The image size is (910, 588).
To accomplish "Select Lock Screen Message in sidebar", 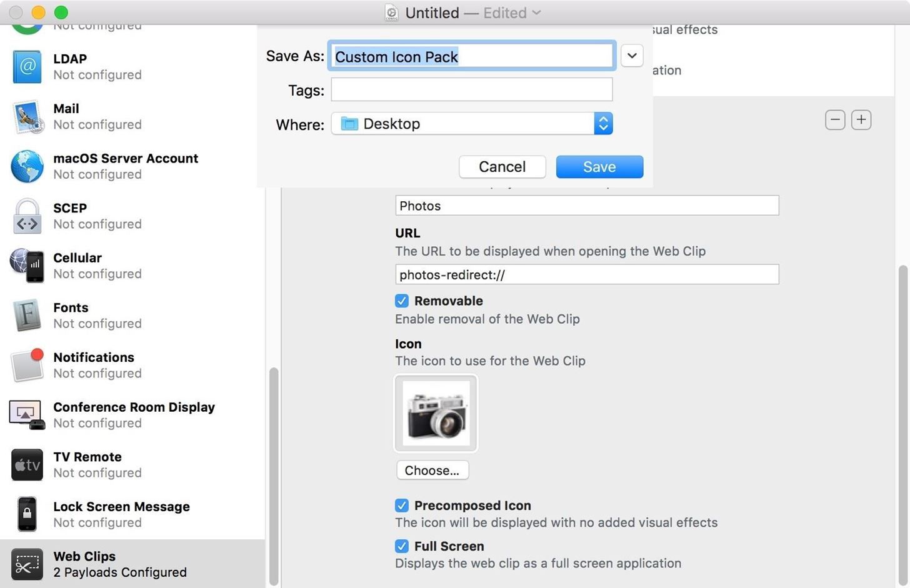I will click(121, 514).
